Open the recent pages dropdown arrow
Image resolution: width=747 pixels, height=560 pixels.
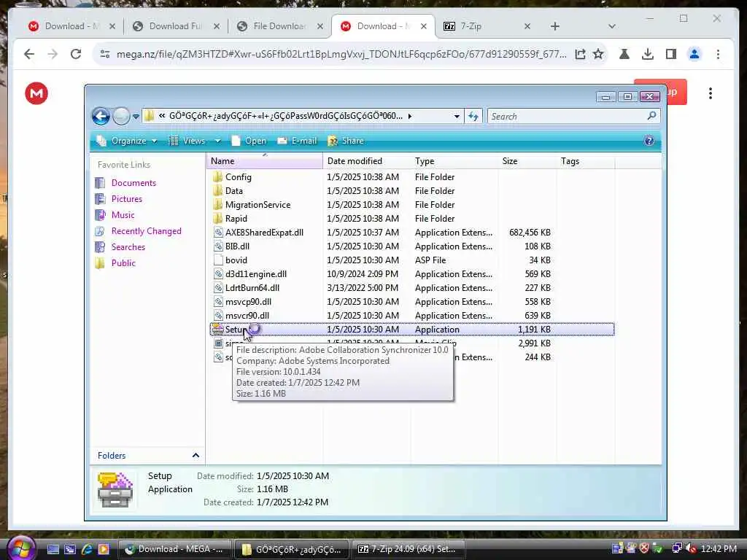136,116
